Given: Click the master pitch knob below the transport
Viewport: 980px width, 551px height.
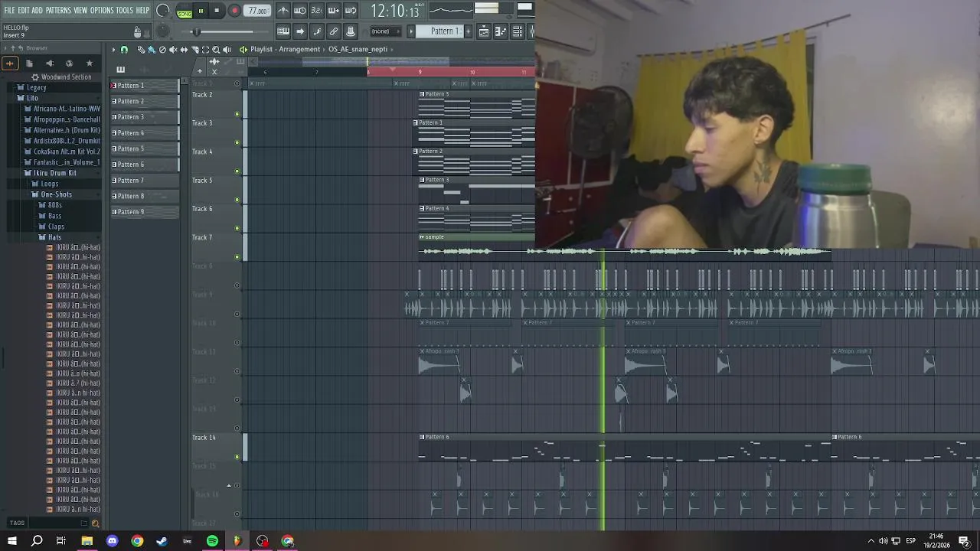Looking at the screenshot, I should click(162, 31).
